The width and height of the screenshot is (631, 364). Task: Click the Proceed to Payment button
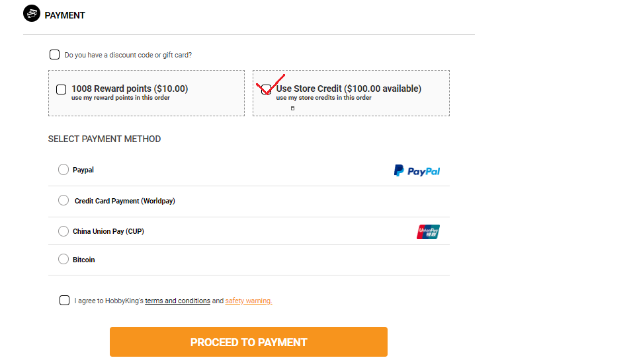pos(249,342)
